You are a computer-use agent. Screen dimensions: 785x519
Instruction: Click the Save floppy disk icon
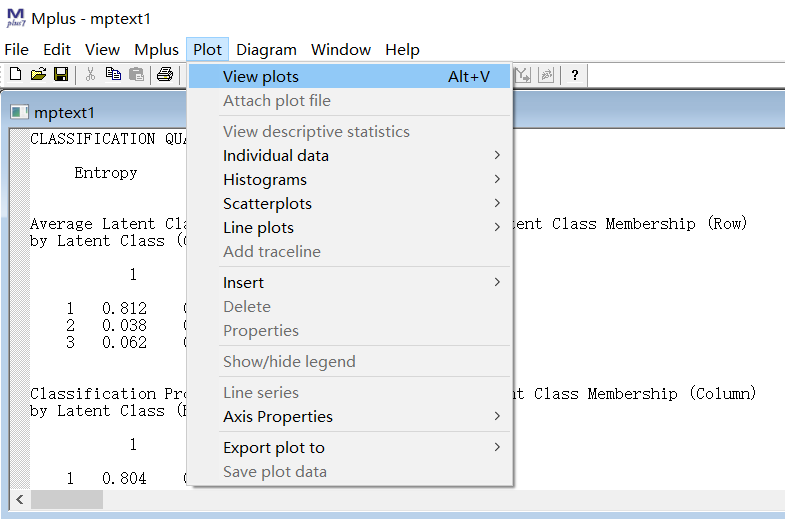(60, 75)
